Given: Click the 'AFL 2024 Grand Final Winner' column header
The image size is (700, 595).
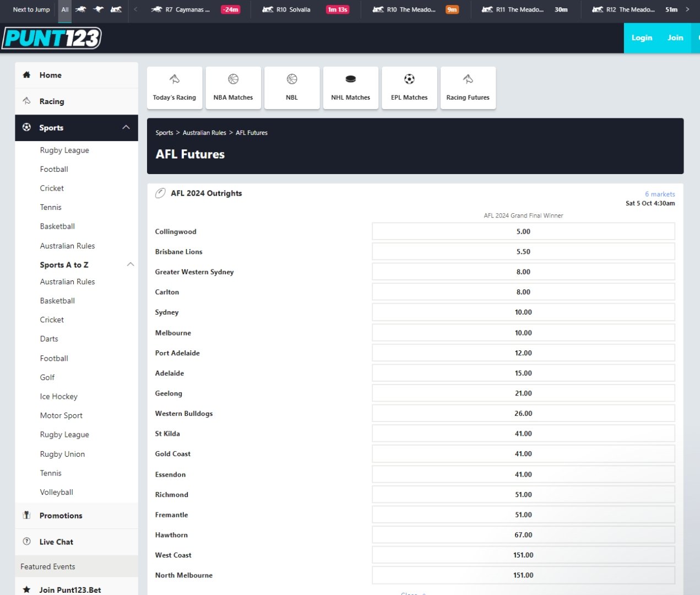Looking at the screenshot, I should point(523,215).
